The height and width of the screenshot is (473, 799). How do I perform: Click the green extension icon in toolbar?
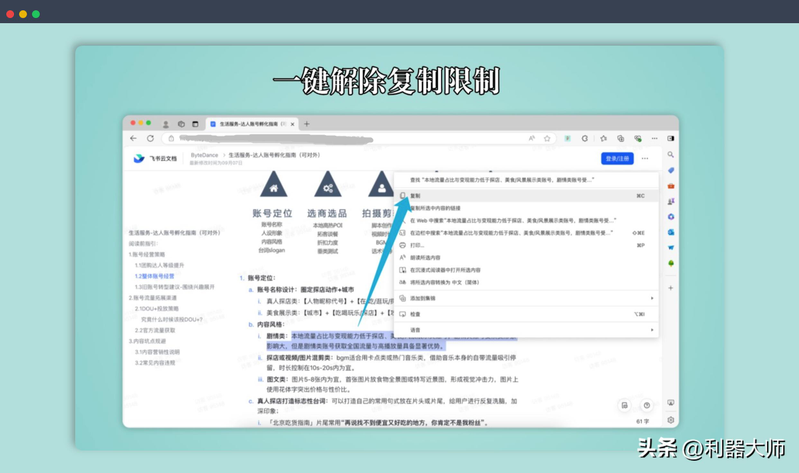[x=567, y=138]
